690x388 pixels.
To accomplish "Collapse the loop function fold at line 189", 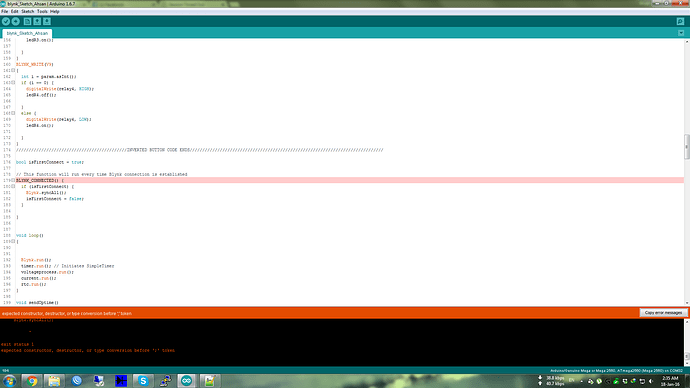I will click(13, 242).
